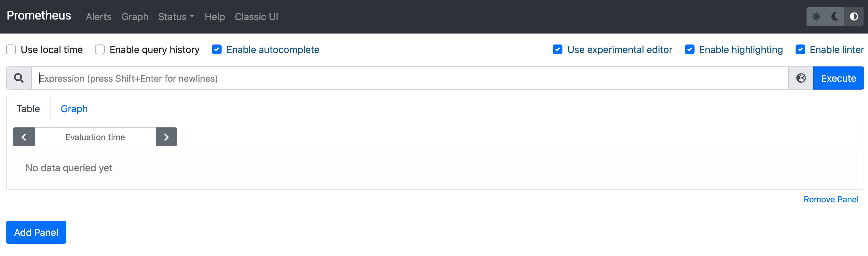Switch to dark theme using moon icon
Screen dimensions: 868x256
[835, 16]
